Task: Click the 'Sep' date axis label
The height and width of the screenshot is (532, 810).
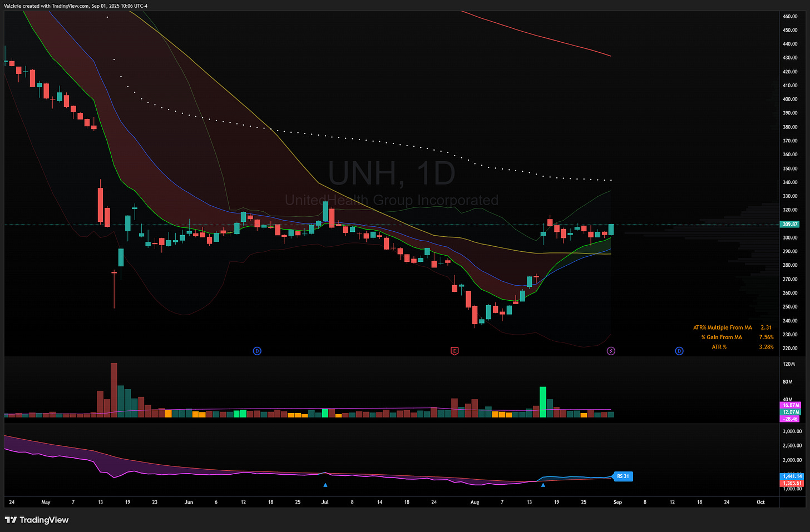Action: click(618, 502)
